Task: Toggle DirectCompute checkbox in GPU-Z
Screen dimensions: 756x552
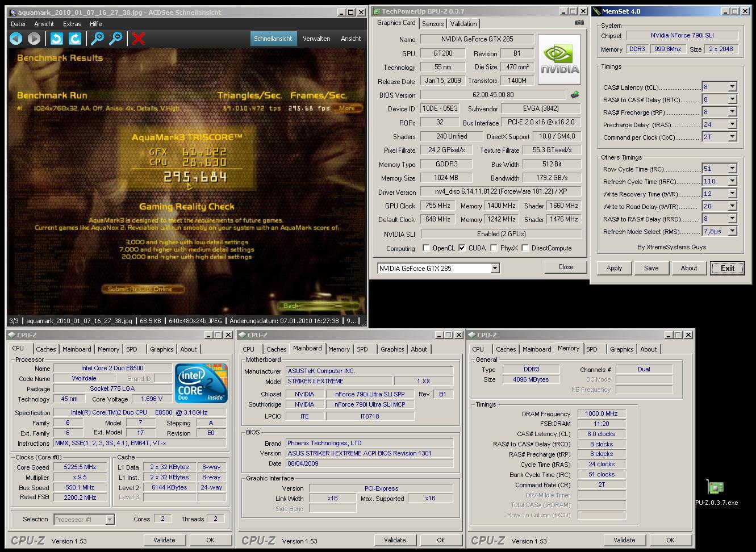Action: pos(525,248)
